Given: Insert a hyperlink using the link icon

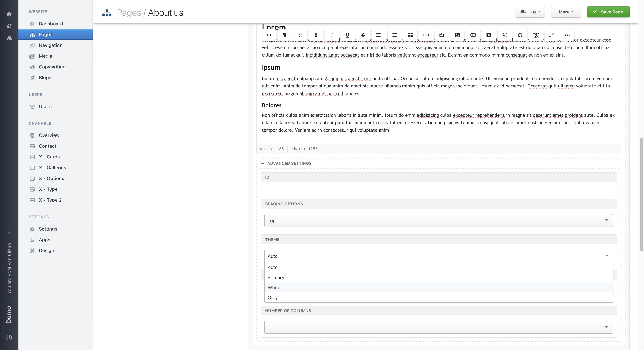Looking at the screenshot, I should pos(426,35).
